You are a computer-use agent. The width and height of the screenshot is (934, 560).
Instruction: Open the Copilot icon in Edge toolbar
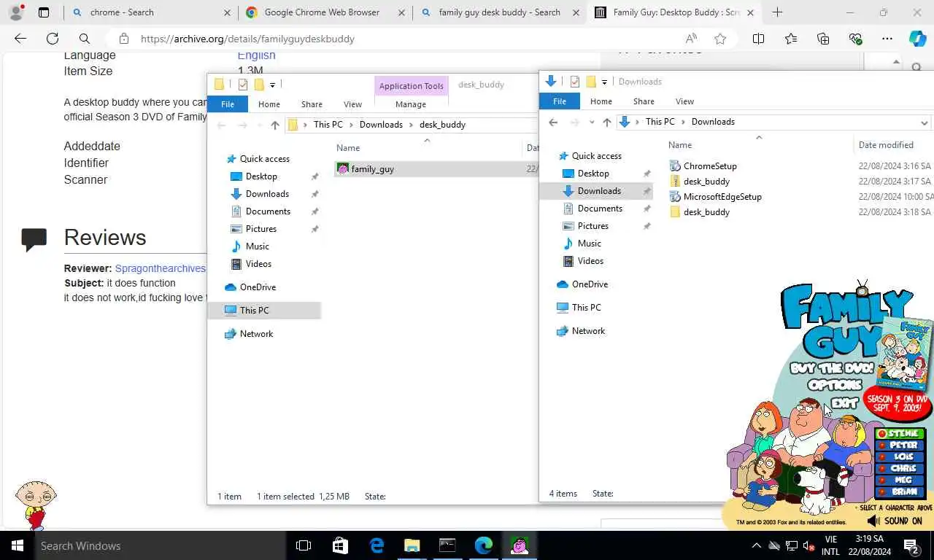[x=917, y=39]
